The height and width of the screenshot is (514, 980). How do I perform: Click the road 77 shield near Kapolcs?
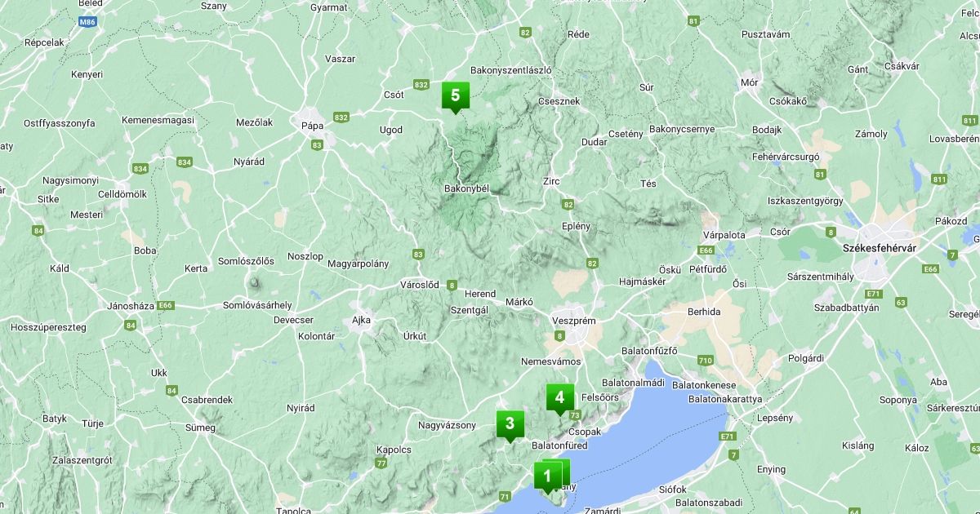tap(381, 463)
